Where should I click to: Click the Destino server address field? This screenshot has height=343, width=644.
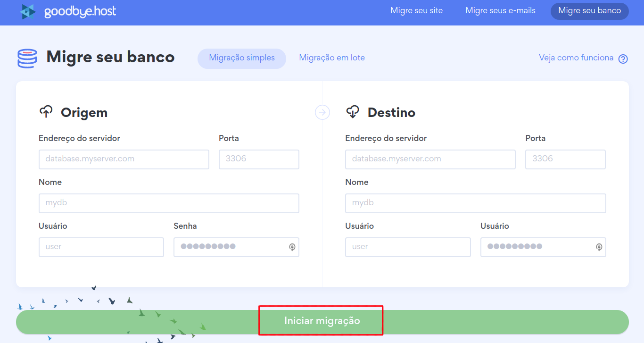(430, 159)
